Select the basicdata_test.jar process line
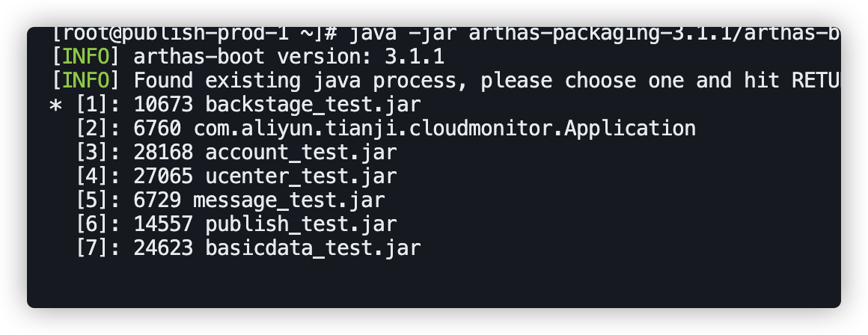868x335 pixels. pos(248,248)
